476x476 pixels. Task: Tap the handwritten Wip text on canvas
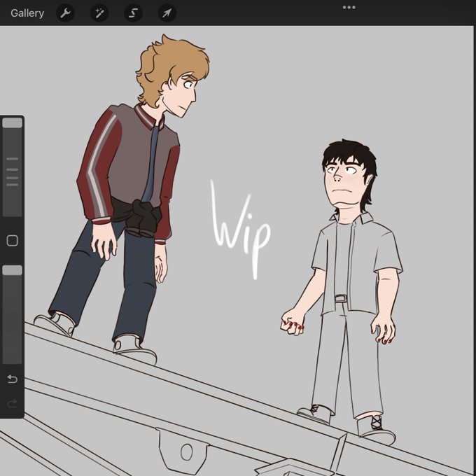241,229
